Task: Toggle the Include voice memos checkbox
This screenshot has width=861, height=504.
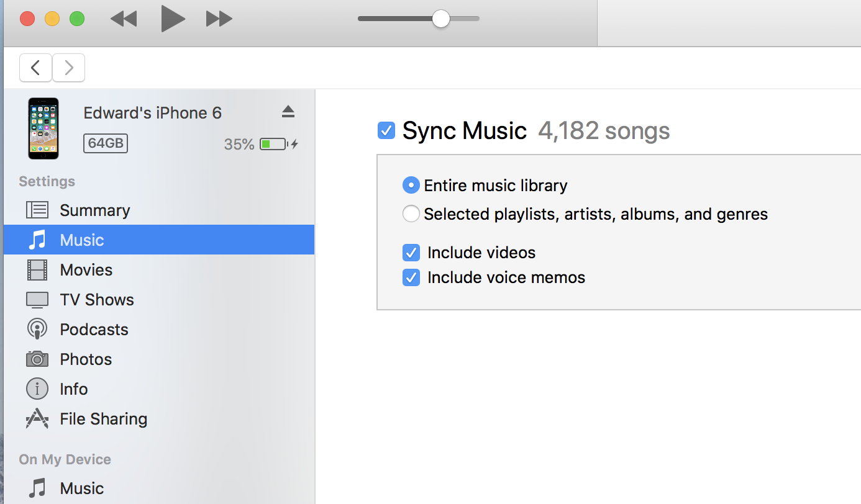Action: coord(411,277)
